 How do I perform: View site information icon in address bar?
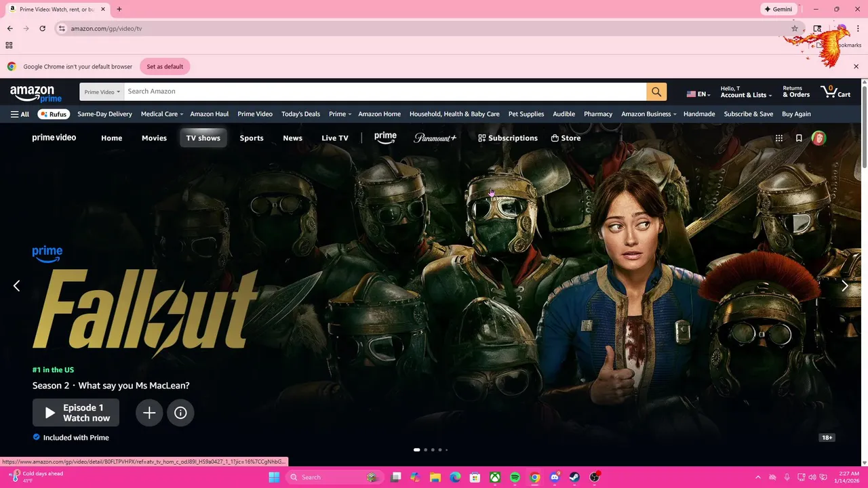pyautogui.click(x=62, y=28)
